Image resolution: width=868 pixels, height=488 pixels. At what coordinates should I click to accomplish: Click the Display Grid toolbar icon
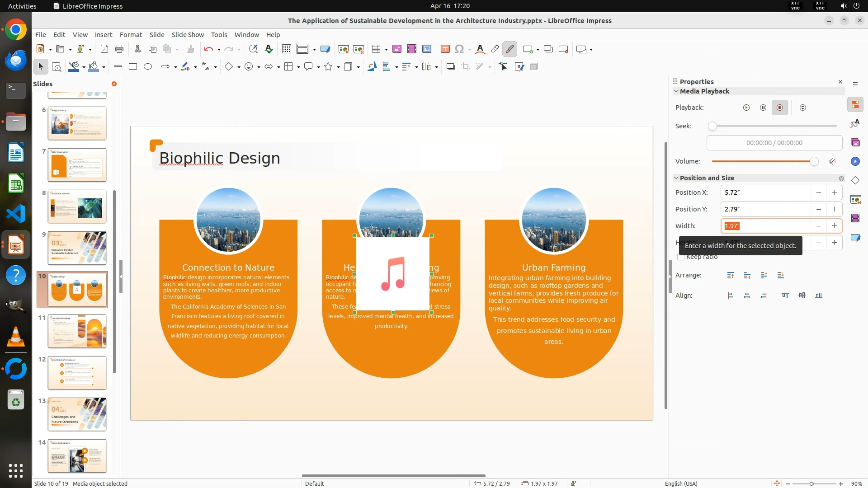(286, 49)
